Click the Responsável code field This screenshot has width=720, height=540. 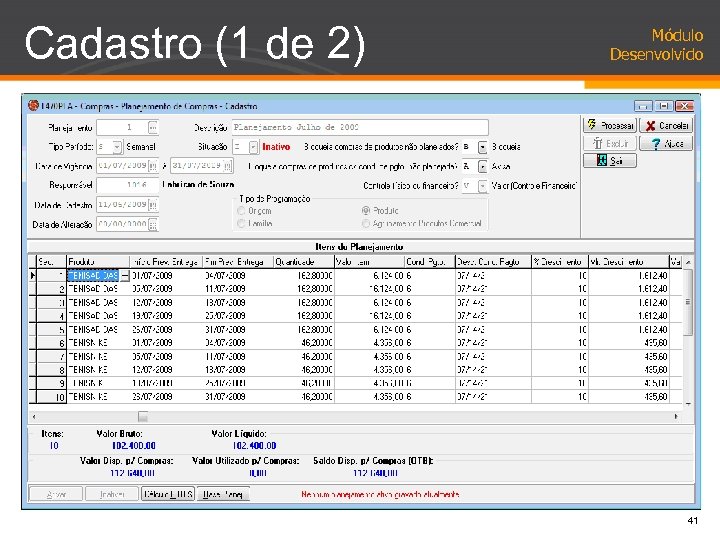128,185
